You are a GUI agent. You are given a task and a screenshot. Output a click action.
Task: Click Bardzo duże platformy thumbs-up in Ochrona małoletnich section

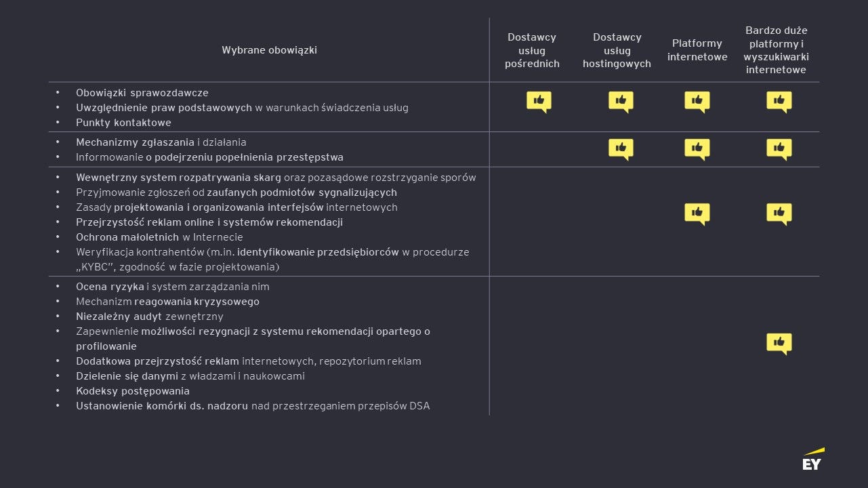click(x=779, y=213)
